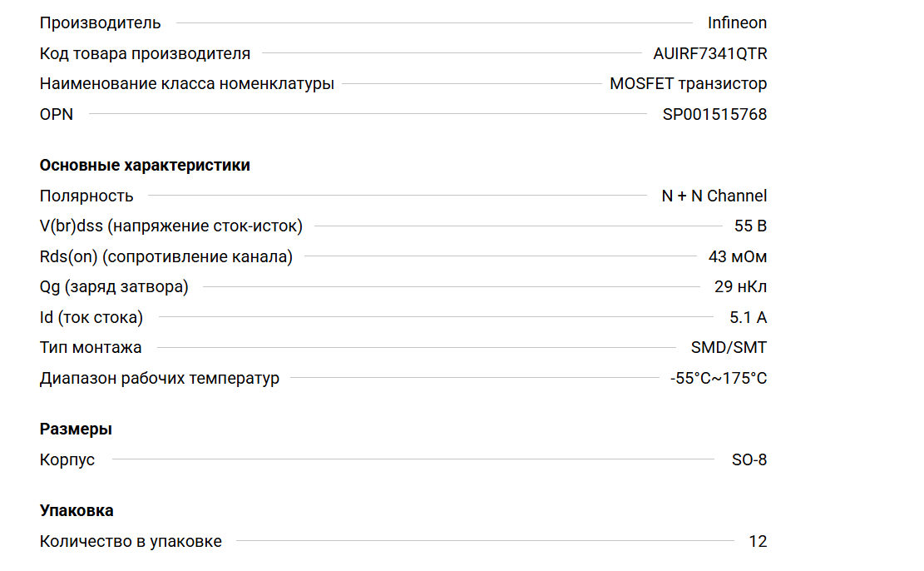924x571 pixels.
Task: Click the Rds(on) сопротивление канала label
Action: 166,256
